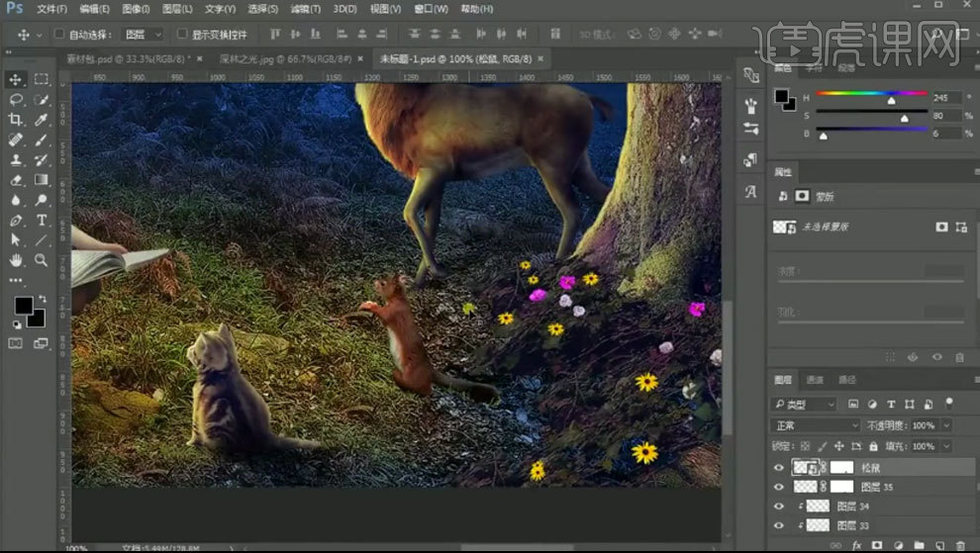This screenshot has width=980, height=553.
Task: Open the Edit Toolbar three-dots menu
Action: click(16, 280)
